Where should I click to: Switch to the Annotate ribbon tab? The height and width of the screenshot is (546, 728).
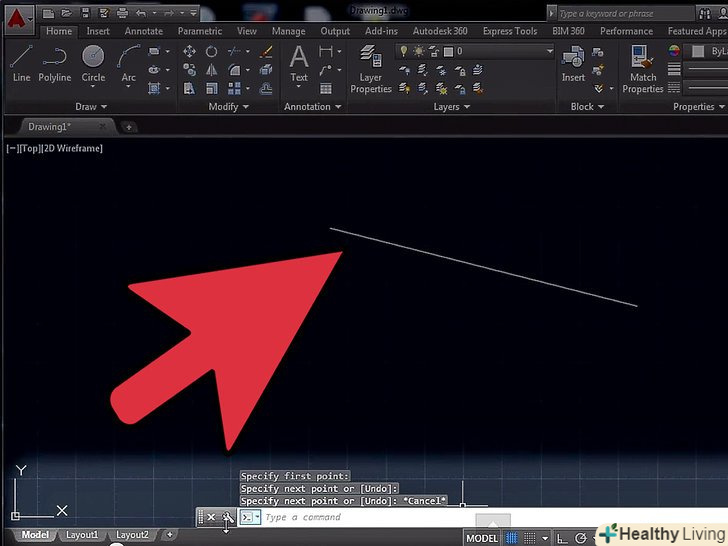pyautogui.click(x=144, y=31)
